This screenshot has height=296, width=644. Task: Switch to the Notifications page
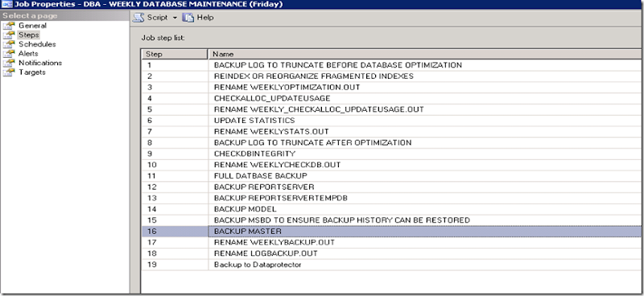point(40,64)
